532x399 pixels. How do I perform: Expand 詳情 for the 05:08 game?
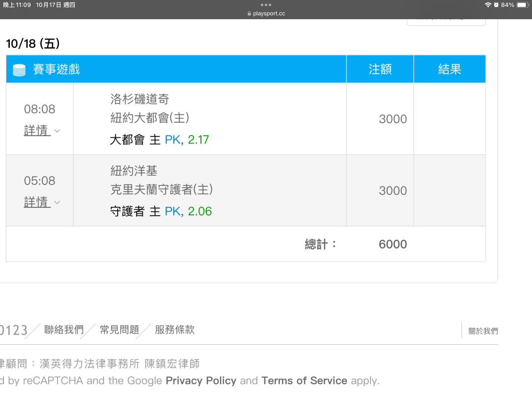click(36, 202)
